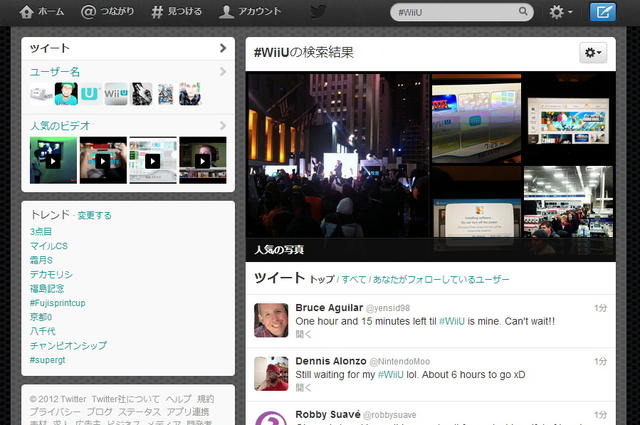Open the つながり connect tab

(x=107, y=11)
